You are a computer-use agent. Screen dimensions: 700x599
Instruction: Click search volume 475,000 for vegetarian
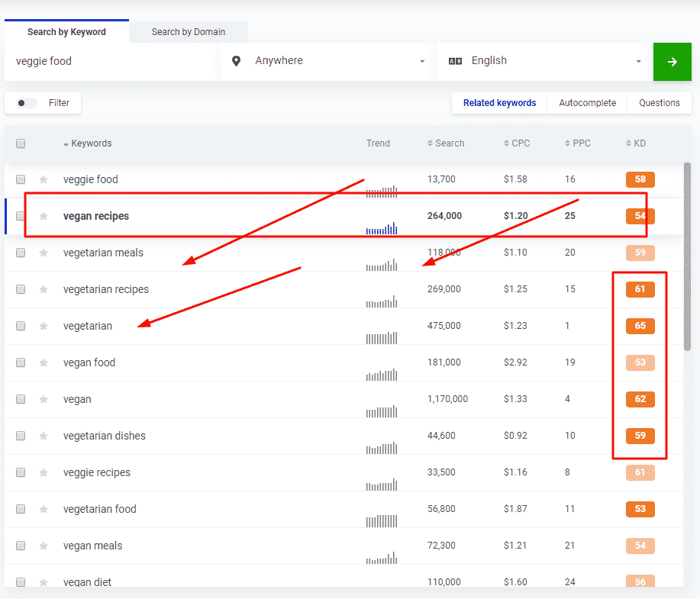click(x=444, y=326)
